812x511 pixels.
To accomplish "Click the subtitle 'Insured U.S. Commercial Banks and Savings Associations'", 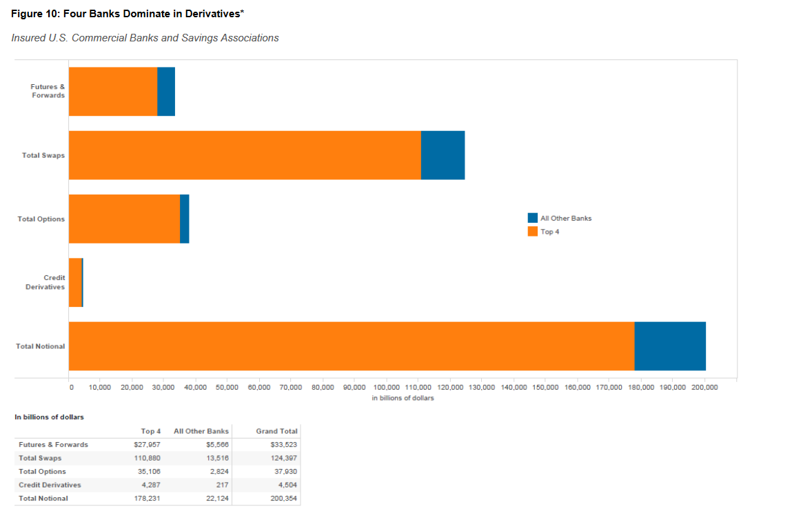I will (x=145, y=38).
